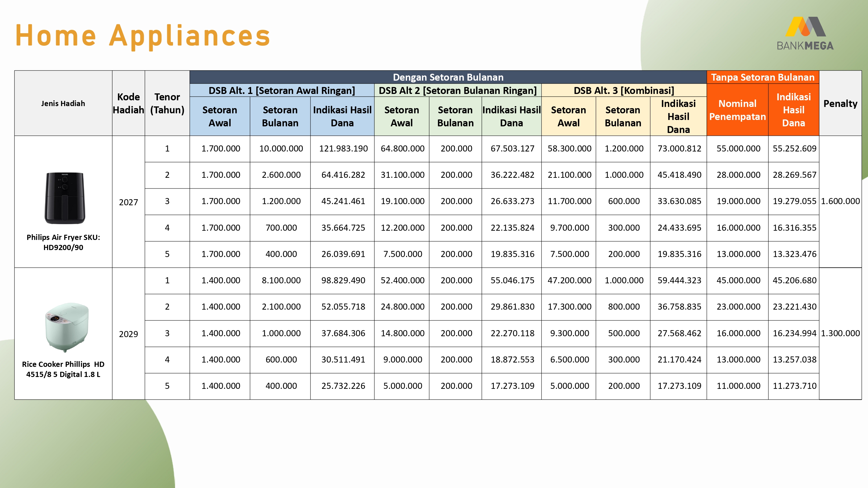This screenshot has height=488, width=868.
Task: Click the cell 16.234.994
Action: [794, 333]
